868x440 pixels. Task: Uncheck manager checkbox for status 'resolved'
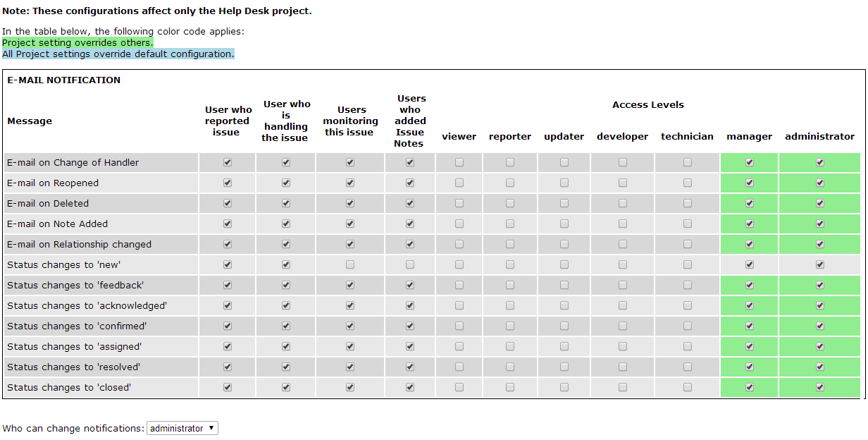click(750, 367)
